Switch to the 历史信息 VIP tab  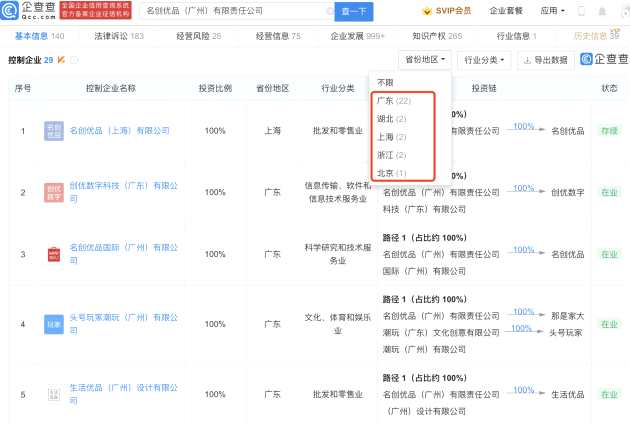[x=597, y=35]
